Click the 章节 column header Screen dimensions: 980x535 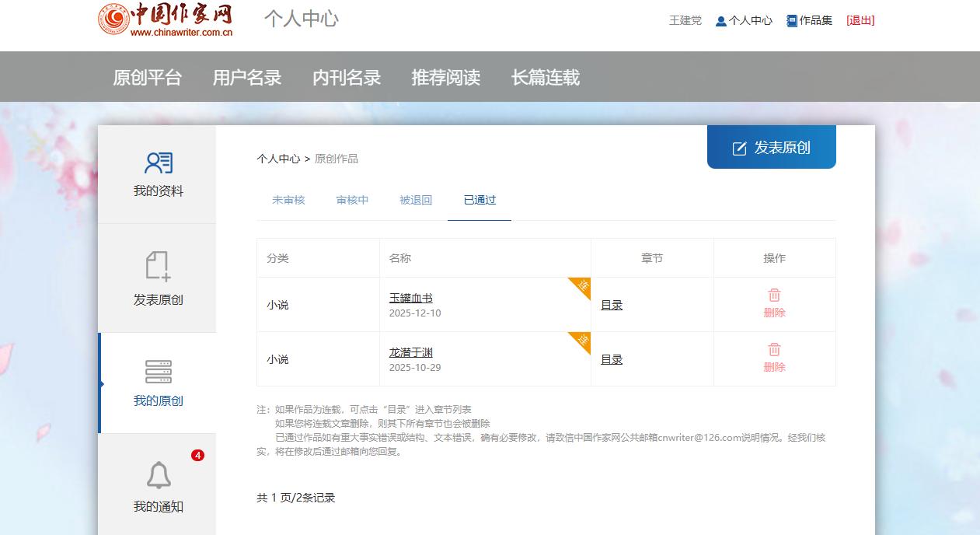pos(652,258)
